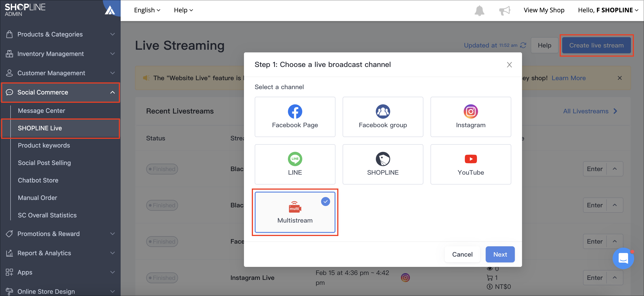Dismiss the Website Live banner

click(x=620, y=78)
